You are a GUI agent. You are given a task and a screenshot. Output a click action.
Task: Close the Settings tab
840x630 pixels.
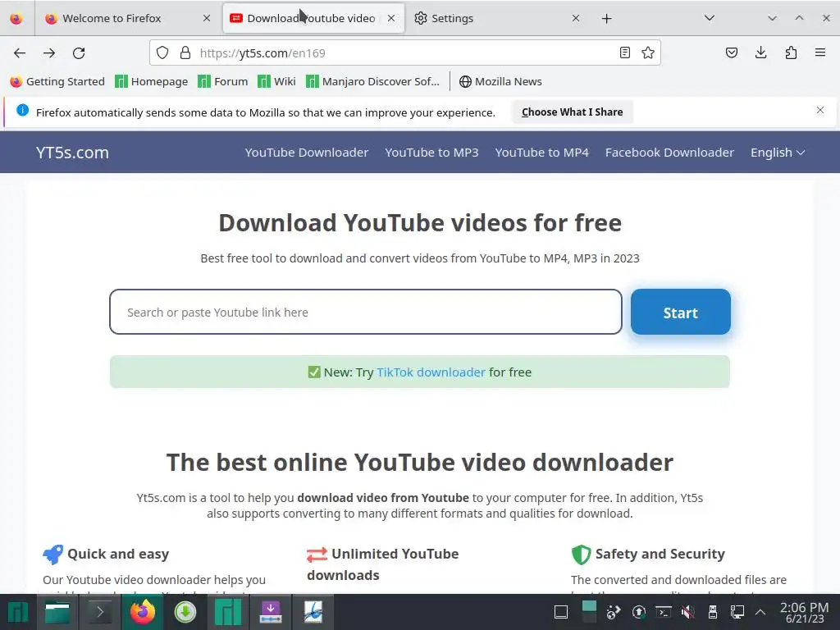(575, 18)
